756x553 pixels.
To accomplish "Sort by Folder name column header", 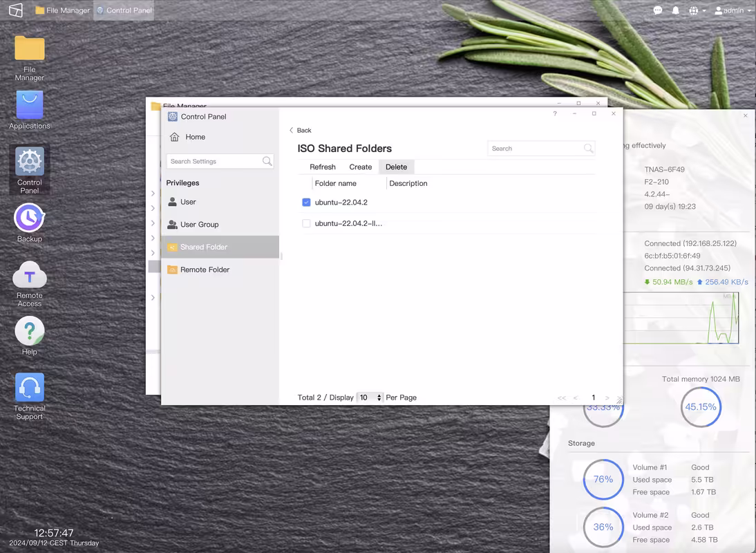I will [336, 183].
